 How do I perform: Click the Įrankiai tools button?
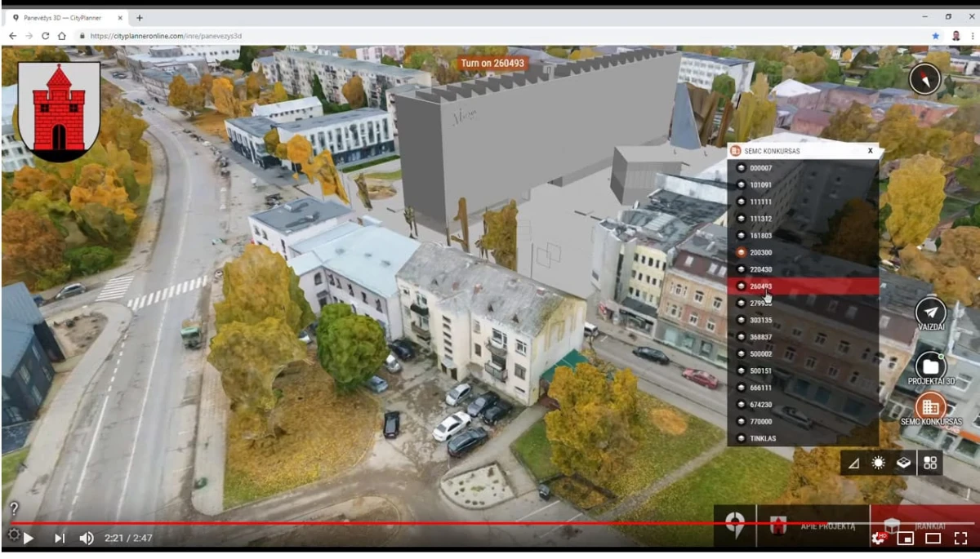click(x=924, y=526)
